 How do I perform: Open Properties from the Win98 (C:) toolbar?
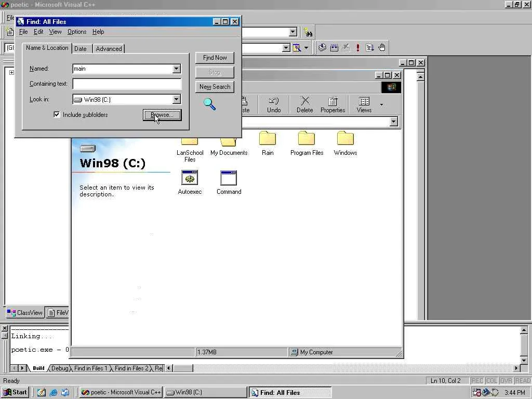coord(332,104)
